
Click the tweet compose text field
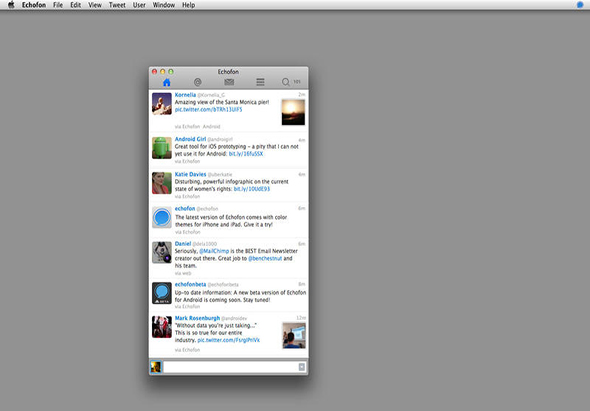tap(235, 367)
